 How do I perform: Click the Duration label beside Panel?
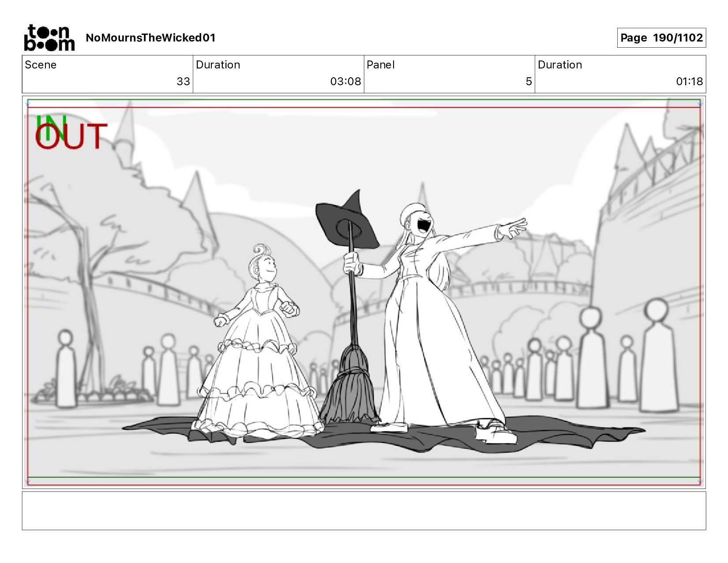[x=560, y=65]
